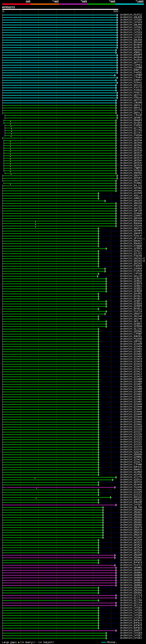Image resolution: width=146 pixels, height=644 pixels.
Task: Open the last hit UniRef100_C4TGE3
Action: (131, 638)
